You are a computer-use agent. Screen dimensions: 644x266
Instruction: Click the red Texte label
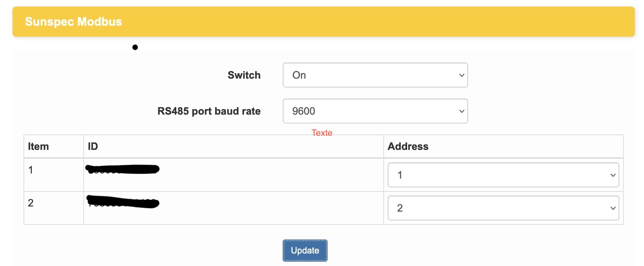pos(322,133)
